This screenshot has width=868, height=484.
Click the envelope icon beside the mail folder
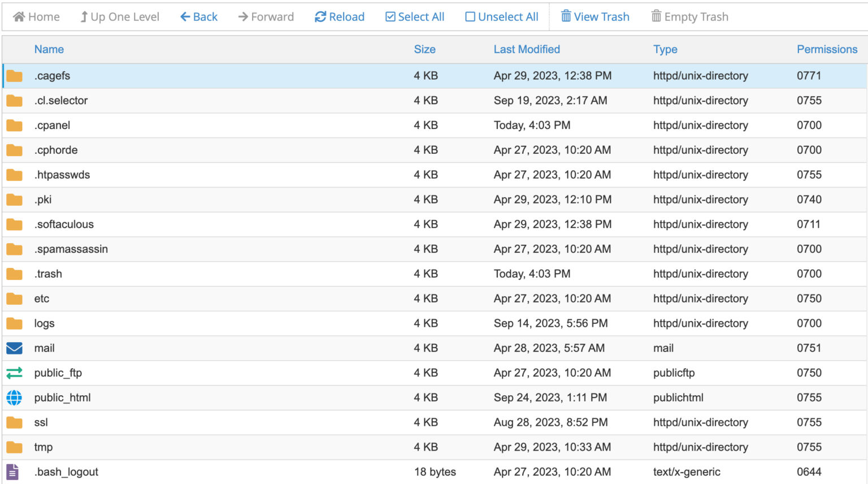(x=14, y=348)
